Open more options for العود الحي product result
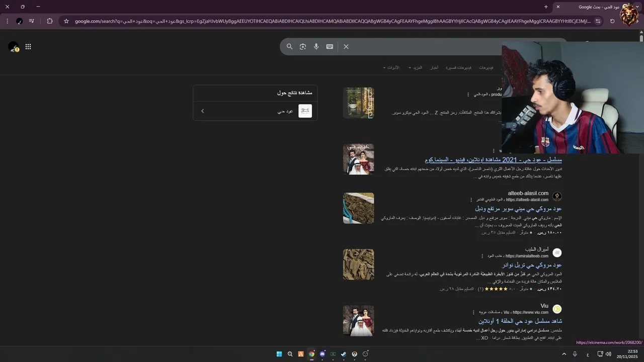This screenshot has height=362, width=644. [x=468, y=95]
